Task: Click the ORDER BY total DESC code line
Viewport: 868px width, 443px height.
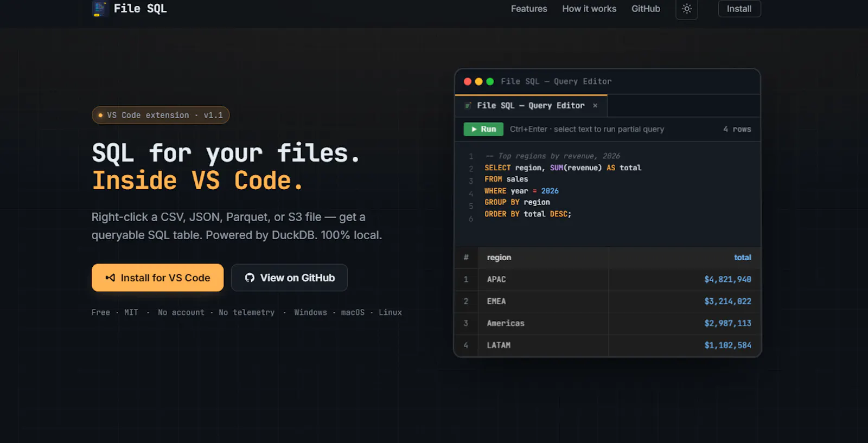Action: tap(528, 214)
